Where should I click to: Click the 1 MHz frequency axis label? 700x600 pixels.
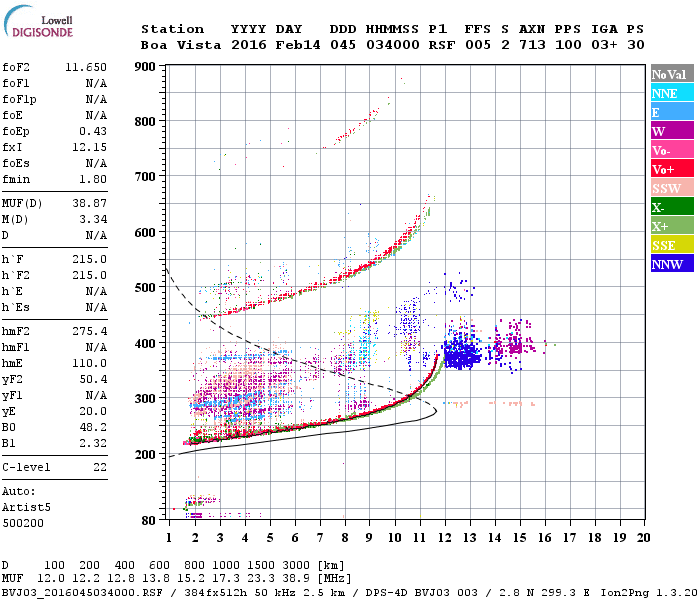click(x=169, y=538)
